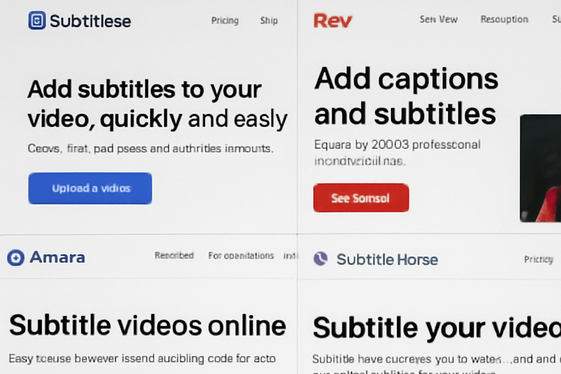Click the Subtitlese logo icon
561x374 pixels.
37,20
